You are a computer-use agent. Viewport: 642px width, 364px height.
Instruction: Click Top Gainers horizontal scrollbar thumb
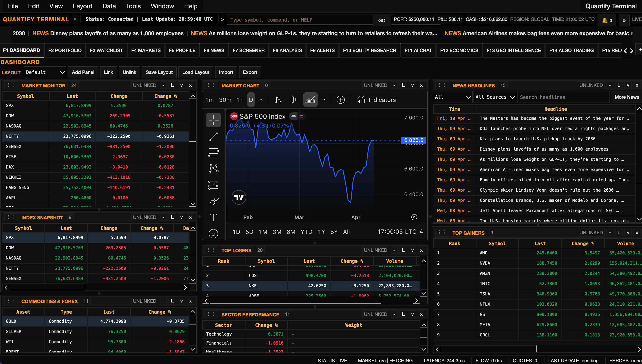(x=488, y=349)
